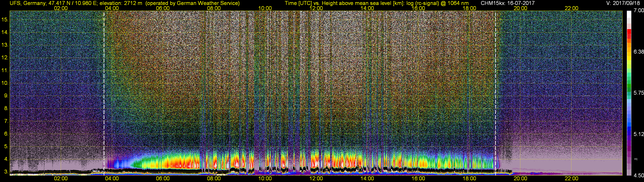The width and height of the screenshot is (644, 182).
Task: Click the 12:00 label on the top time axis
Action: 316,8
